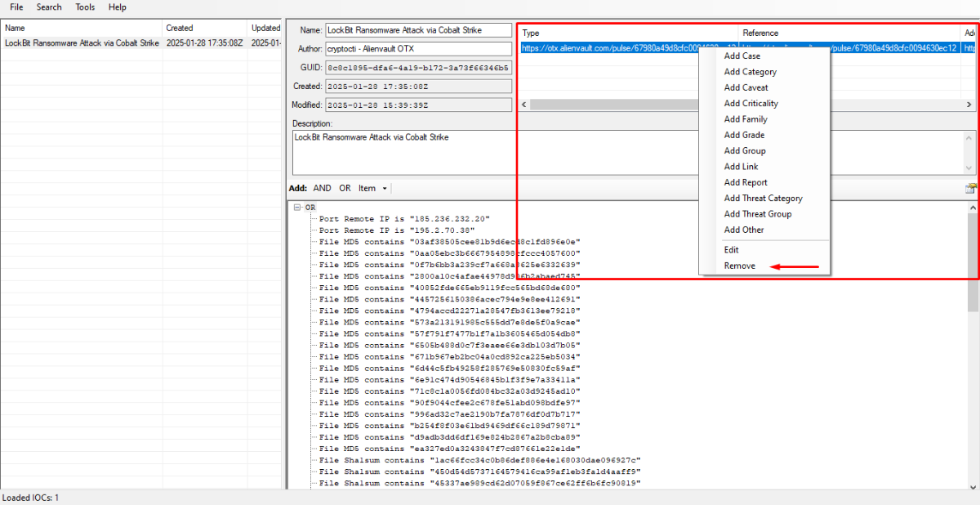Viewport: 980px width, 505px height.
Task: Open the Search menu
Action: (x=49, y=7)
